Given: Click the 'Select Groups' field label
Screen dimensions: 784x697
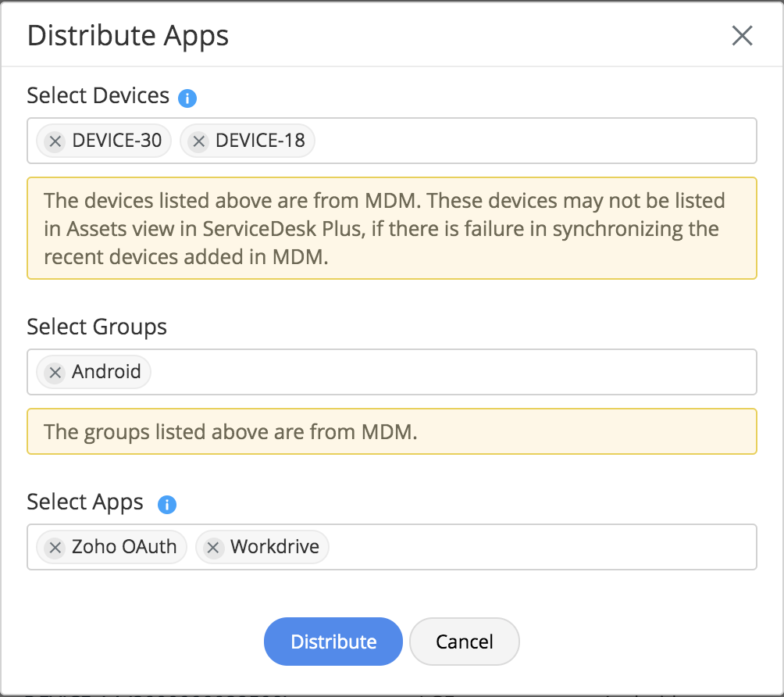Looking at the screenshot, I should tap(97, 327).
